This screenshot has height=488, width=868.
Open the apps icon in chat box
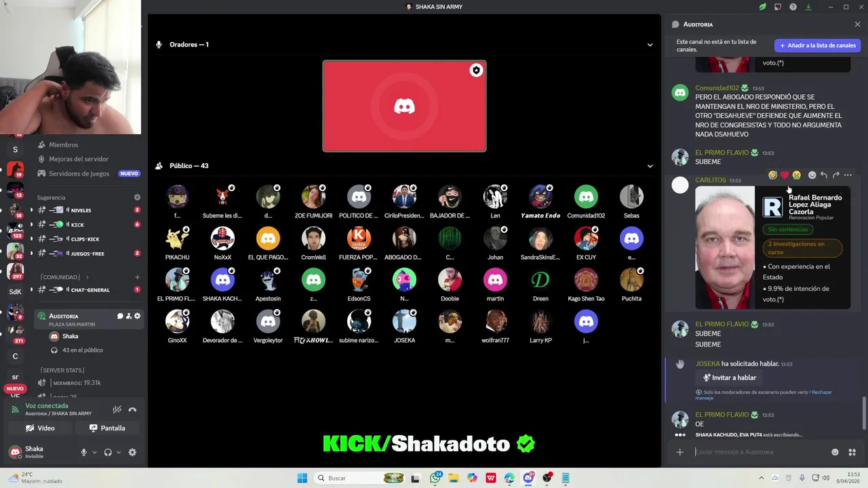pyautogui.click(x=852, y=452)
